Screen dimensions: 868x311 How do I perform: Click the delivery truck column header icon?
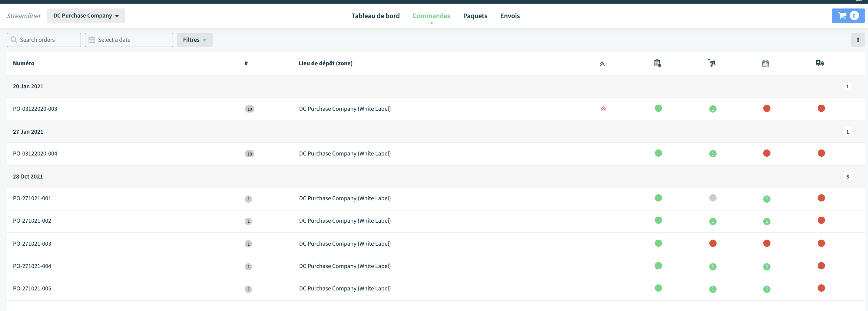tap(820, 63)
